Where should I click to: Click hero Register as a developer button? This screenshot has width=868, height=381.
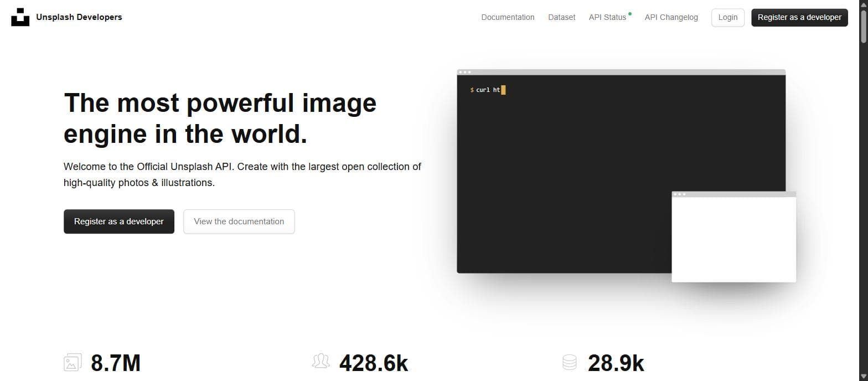tap(119, 222)
